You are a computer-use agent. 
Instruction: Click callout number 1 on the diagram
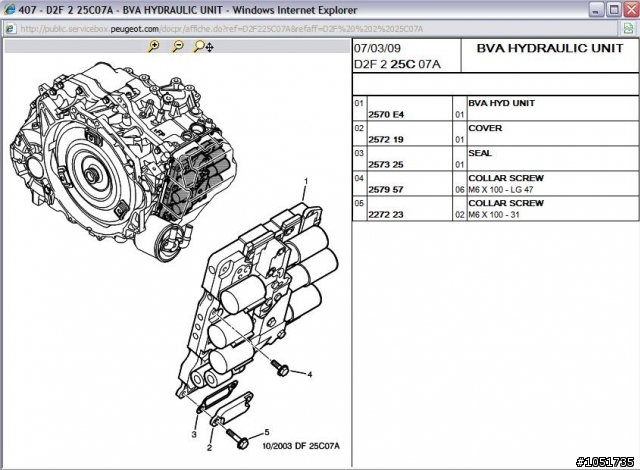click(x=306, y=182)
